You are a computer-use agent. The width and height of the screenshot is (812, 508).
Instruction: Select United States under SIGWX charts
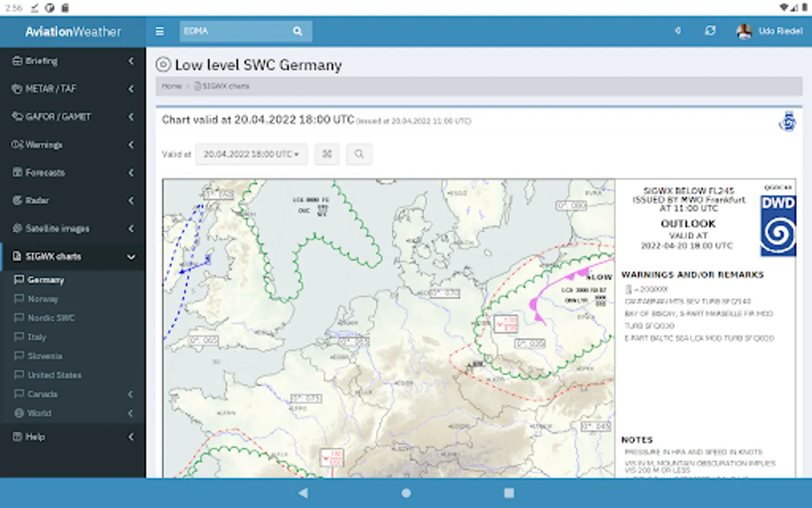[54, 375]
